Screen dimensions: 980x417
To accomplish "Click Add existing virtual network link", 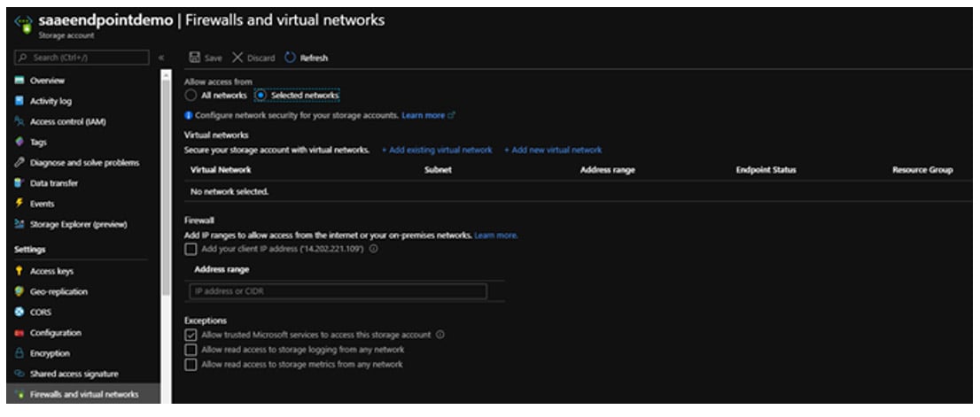I will (x=437, y=151).
